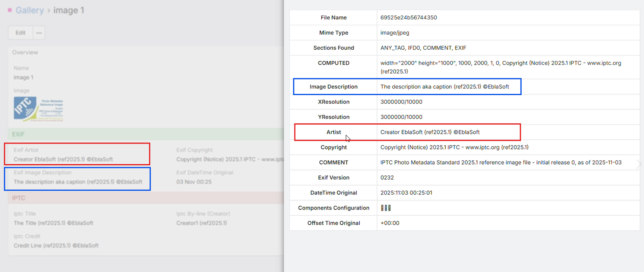The width and height of the screenshot is (644, 272).
Task: Click the pink square icon beside Gallery
Action: (10, 10)
